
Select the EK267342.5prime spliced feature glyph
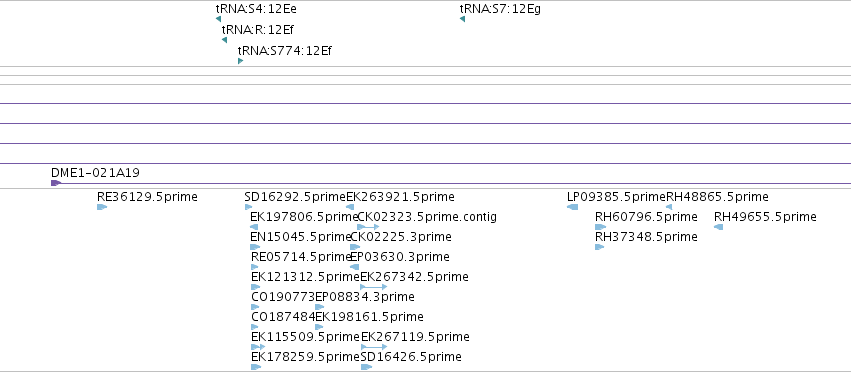(x=374, y=287)
